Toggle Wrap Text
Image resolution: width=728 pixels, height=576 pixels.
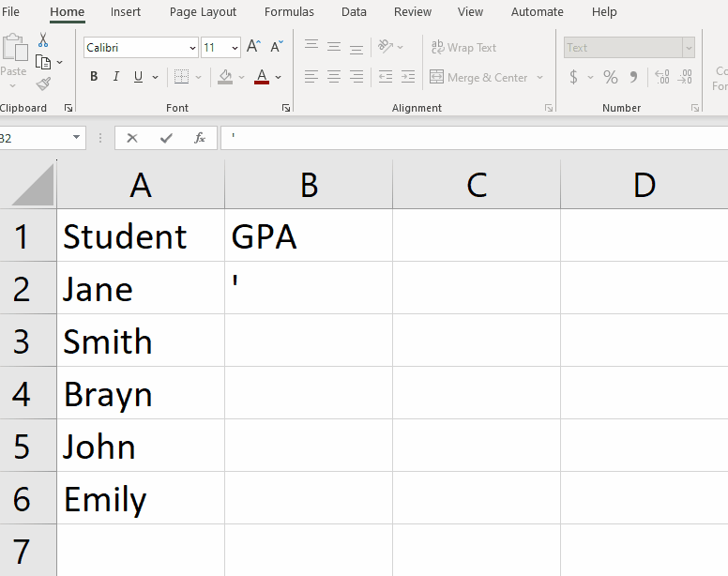click(x=463, y=47)
